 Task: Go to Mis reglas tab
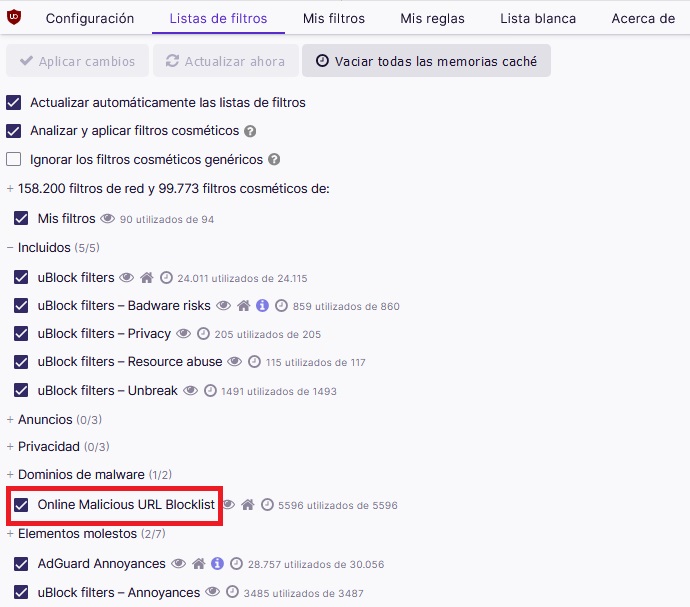(x=432, y=18)
